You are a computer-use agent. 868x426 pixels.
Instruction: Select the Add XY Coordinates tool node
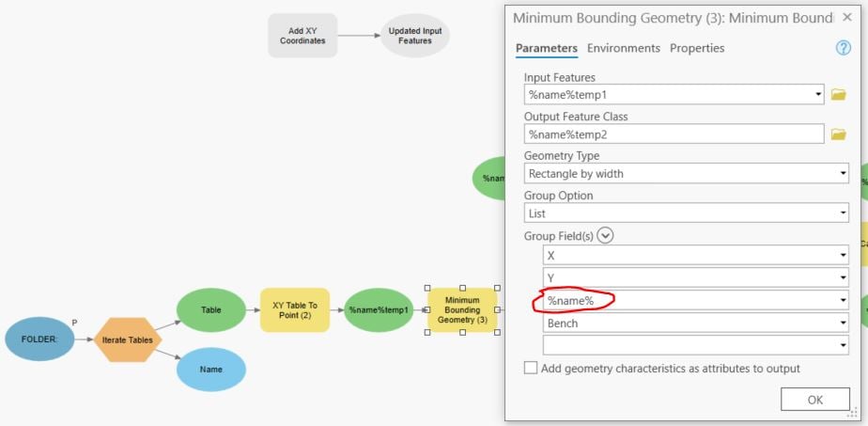pyautogui.click(x=302, y=36)
